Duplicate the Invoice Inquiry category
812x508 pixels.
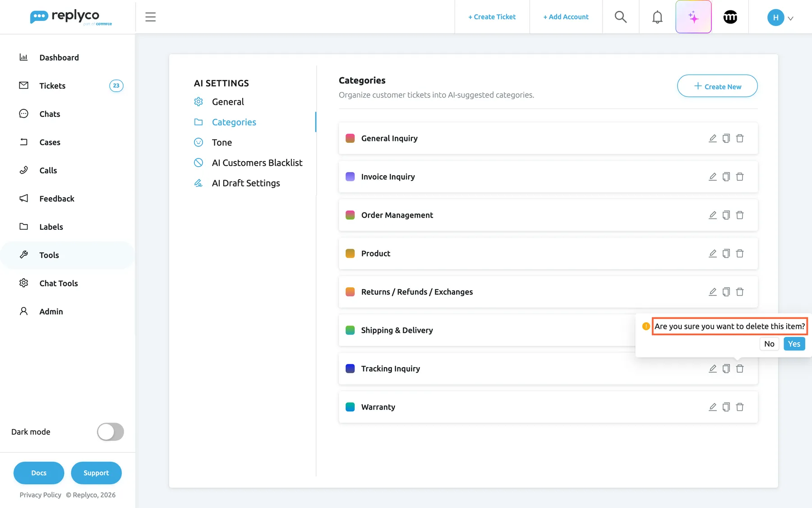click(x=726, y=177)
